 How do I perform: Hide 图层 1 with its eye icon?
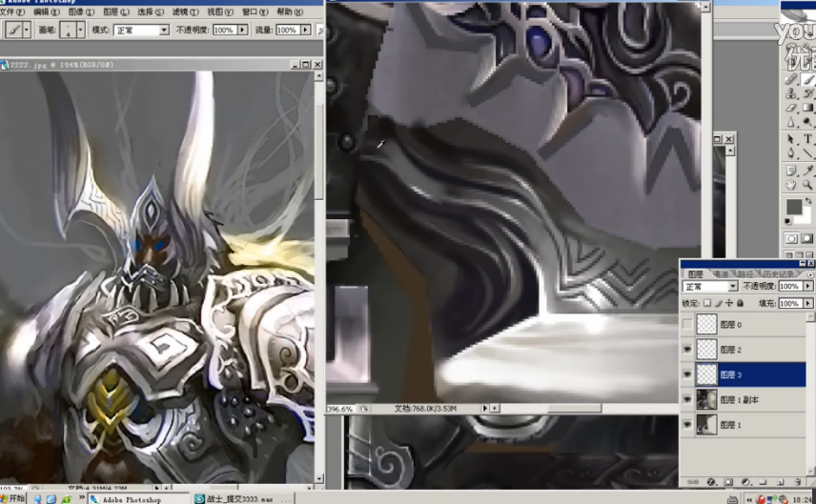click(687, 424)
